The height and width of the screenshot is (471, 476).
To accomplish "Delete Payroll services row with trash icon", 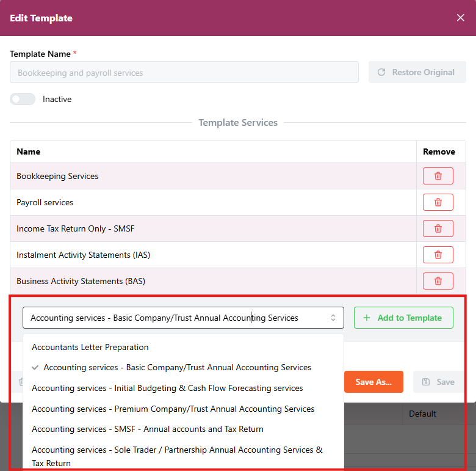I will click(438, 202).
